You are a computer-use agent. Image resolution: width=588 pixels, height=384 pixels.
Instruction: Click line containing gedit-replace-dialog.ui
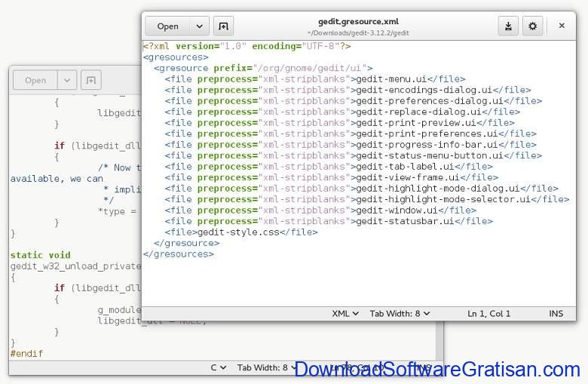pos(342,112)
